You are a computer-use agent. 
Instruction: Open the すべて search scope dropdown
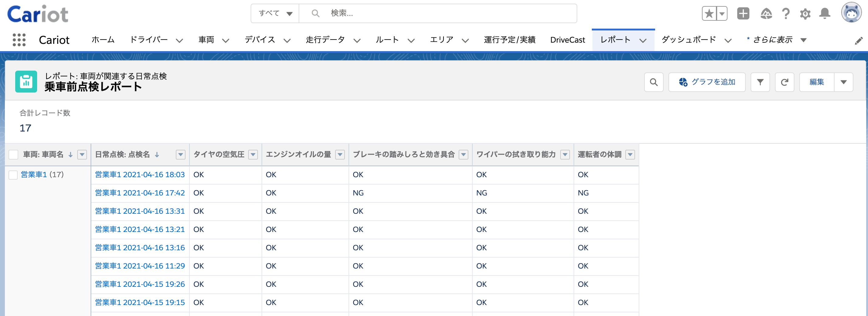[x=275, y=13]
